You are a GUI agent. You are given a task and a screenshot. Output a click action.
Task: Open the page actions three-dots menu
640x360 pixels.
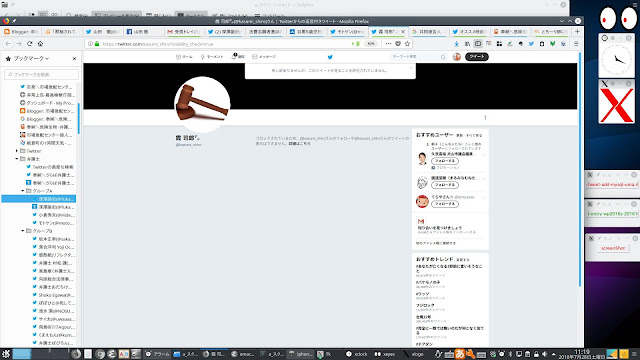click(x=388, y=44)
